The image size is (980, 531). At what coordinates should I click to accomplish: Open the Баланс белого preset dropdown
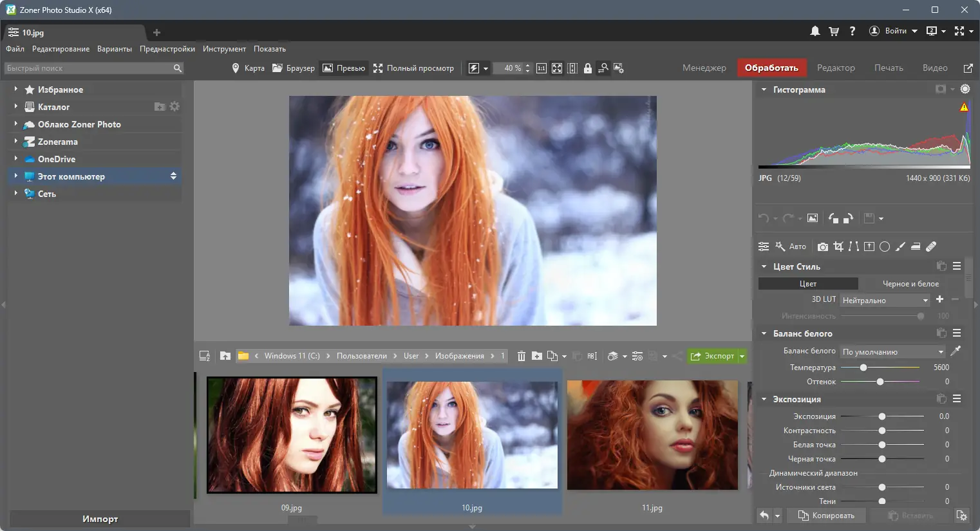coord(892,352)
